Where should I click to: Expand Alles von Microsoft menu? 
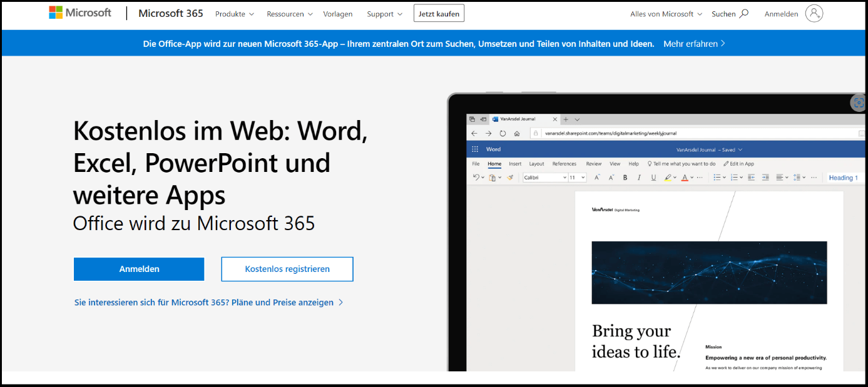[666, 14]
